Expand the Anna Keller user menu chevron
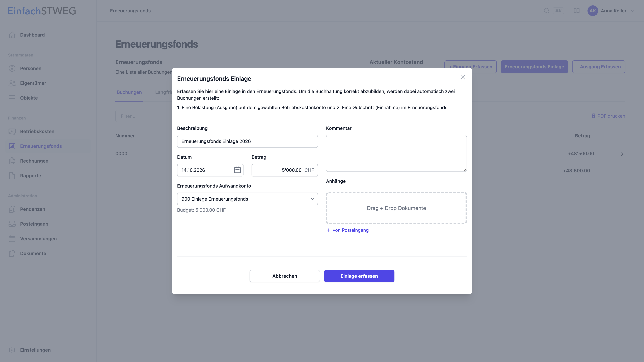The height and width of the screenshot is (362, 644). [x=632, y=11]
